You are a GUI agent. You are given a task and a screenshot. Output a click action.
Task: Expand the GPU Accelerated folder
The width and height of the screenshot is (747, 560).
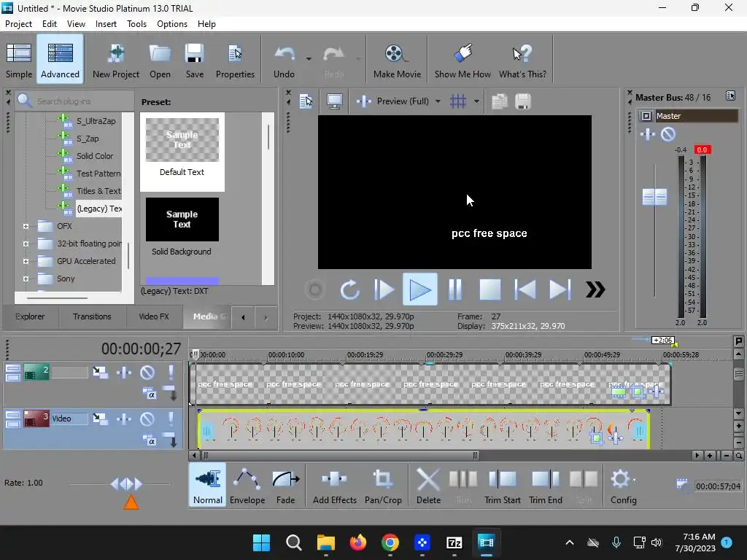26,262
